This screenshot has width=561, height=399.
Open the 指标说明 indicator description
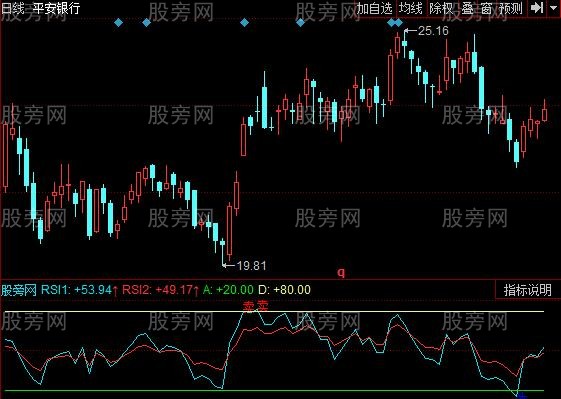pos(528,289)
